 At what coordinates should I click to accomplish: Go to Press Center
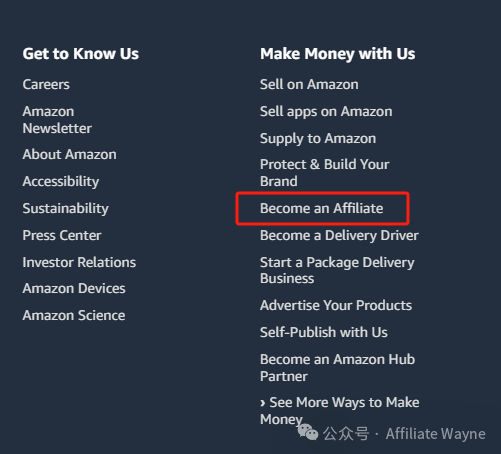(x=62, y=235)
